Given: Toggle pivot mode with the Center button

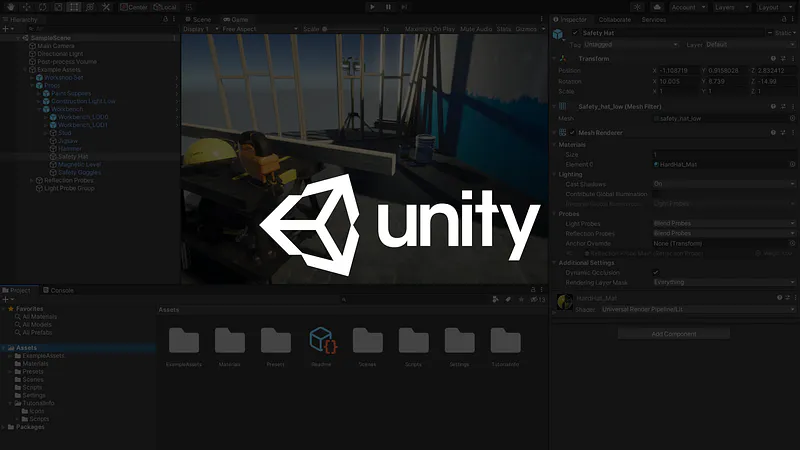Looking at the screenshot, I should (134, 7).
